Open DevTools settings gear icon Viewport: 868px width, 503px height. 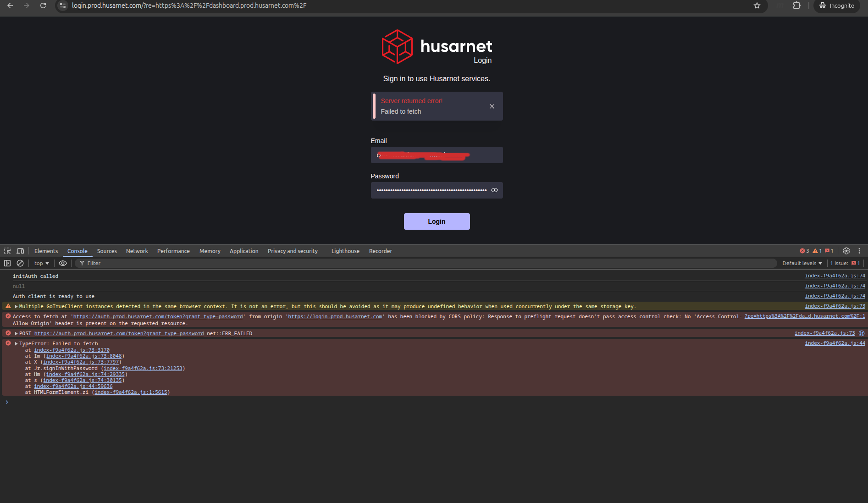846,251
